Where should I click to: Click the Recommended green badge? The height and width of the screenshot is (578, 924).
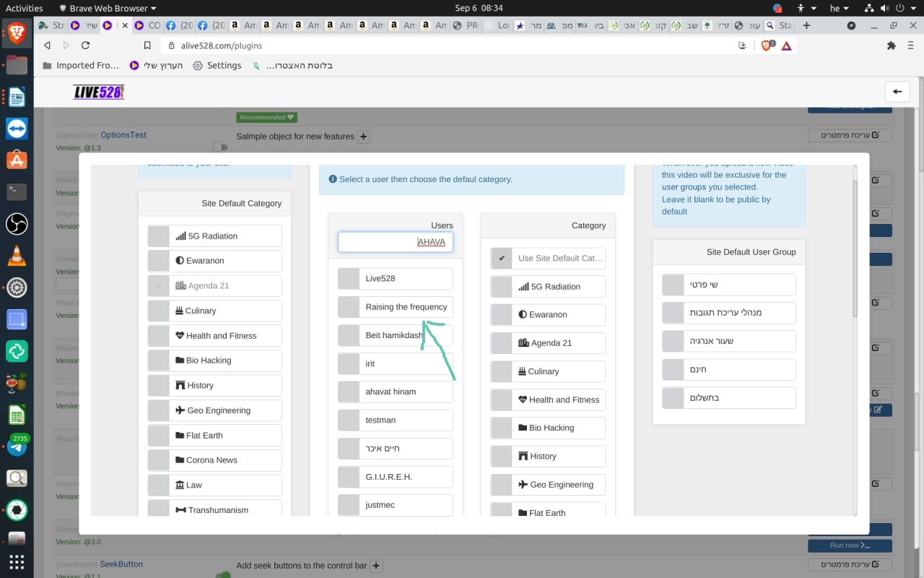click(266, 117)
